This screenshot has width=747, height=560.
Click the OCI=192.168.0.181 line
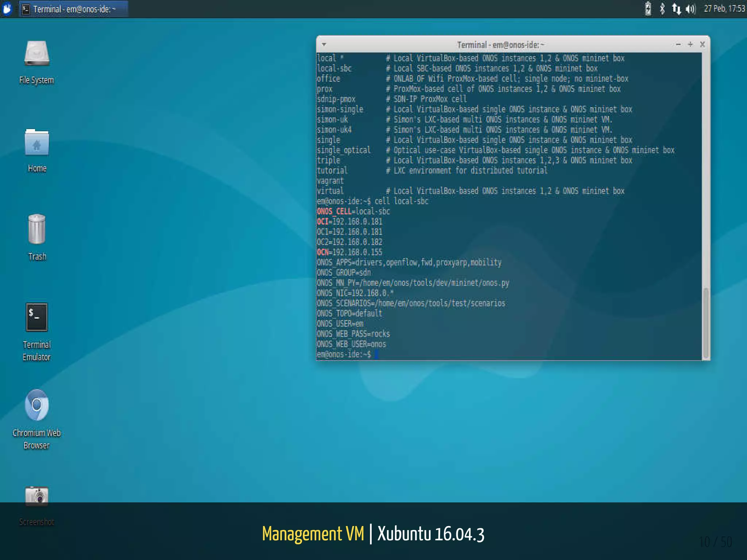349,222
